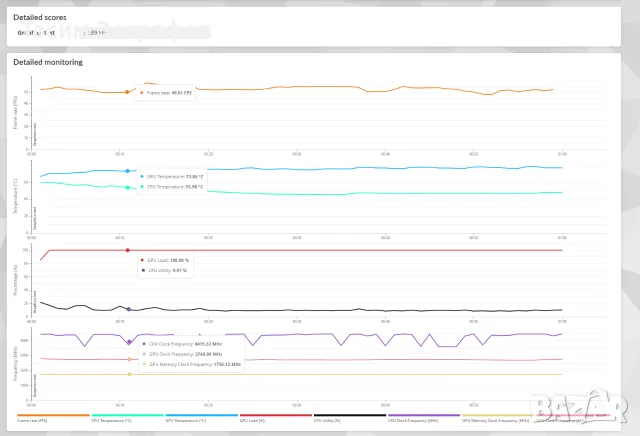Click the 'Detailed scores' heading
The image size is (640, 436).
[40, 18]
